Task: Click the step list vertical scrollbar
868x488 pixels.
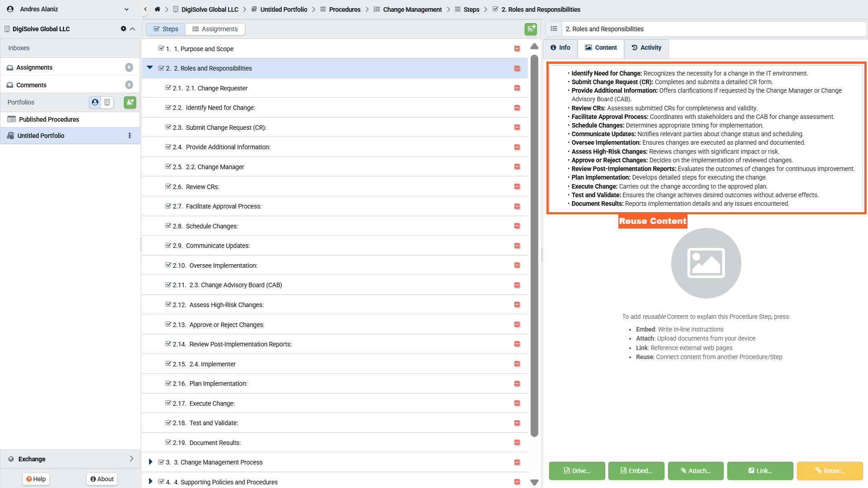Action: click(534, 244)
